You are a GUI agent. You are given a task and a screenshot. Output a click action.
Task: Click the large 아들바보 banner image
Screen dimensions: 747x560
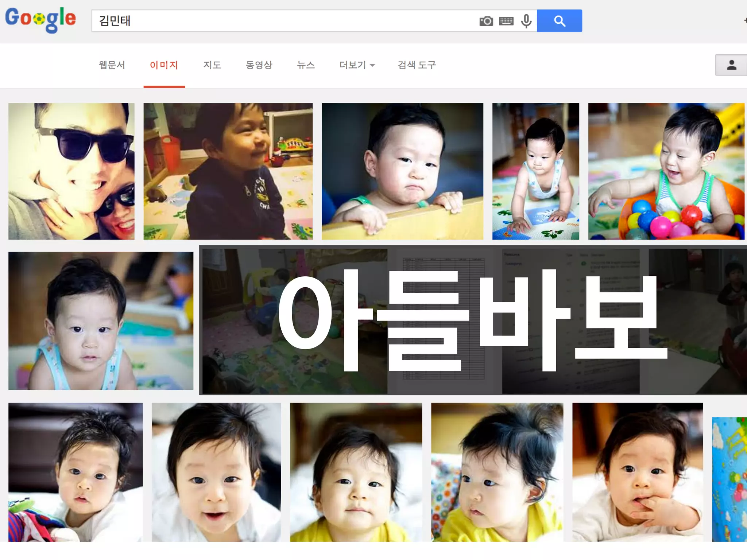pyautogui.click(x=473, y=320)
